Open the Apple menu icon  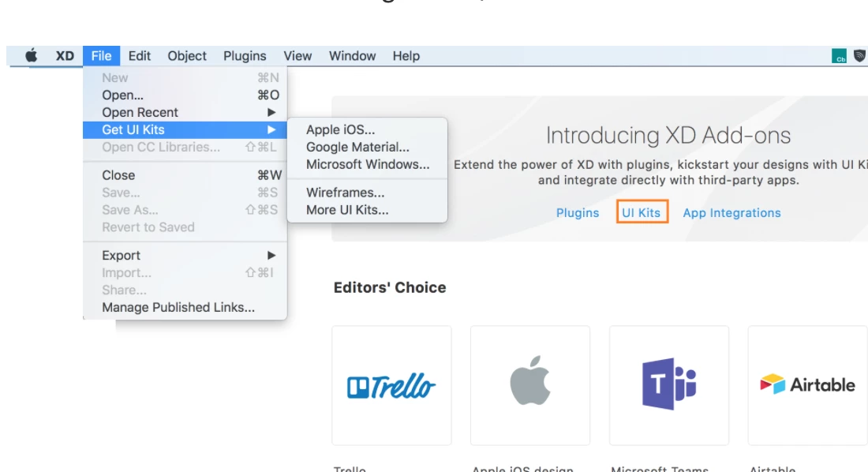[32, 56]
